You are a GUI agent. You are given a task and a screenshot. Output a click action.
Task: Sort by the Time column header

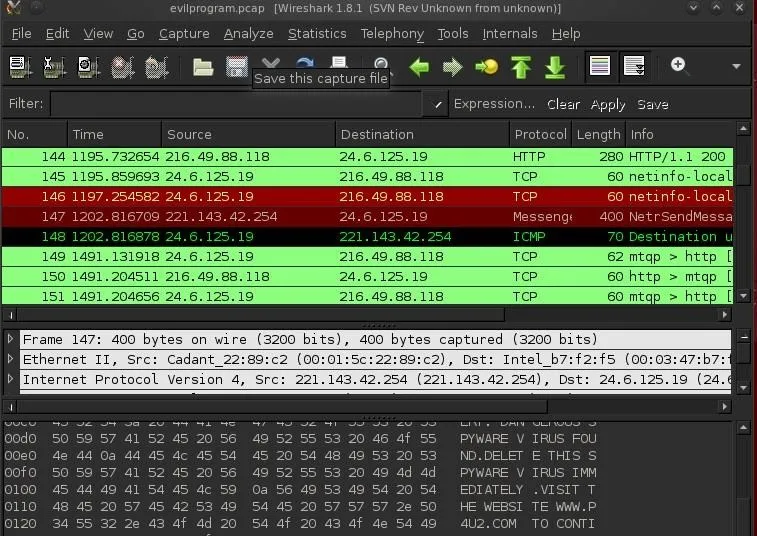click(114, 134)
